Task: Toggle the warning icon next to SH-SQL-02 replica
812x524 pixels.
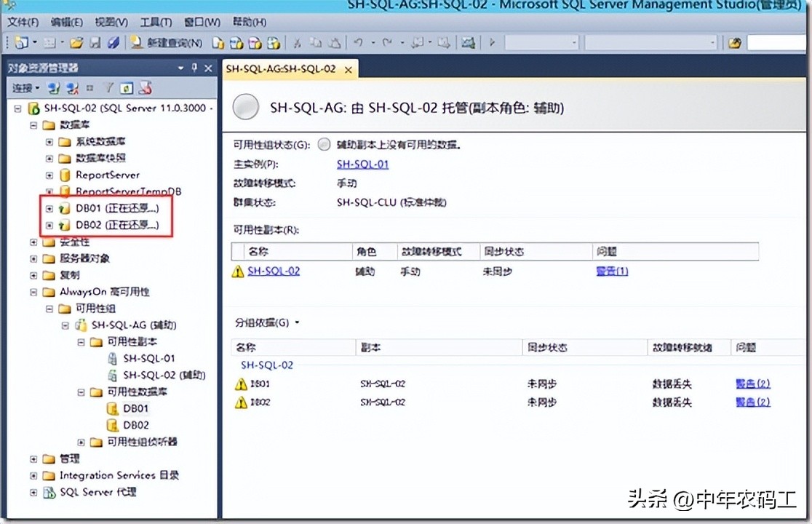Action: (x=238, y=271)
